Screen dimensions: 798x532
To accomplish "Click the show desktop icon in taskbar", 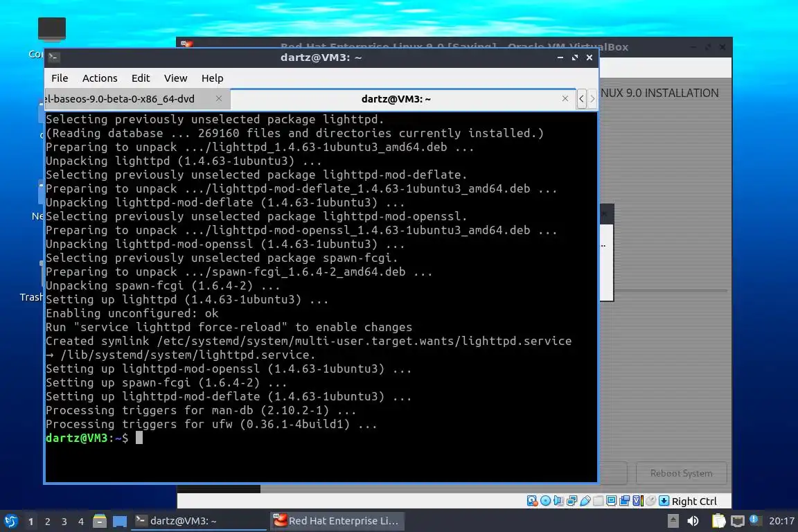I will (120, 521).
